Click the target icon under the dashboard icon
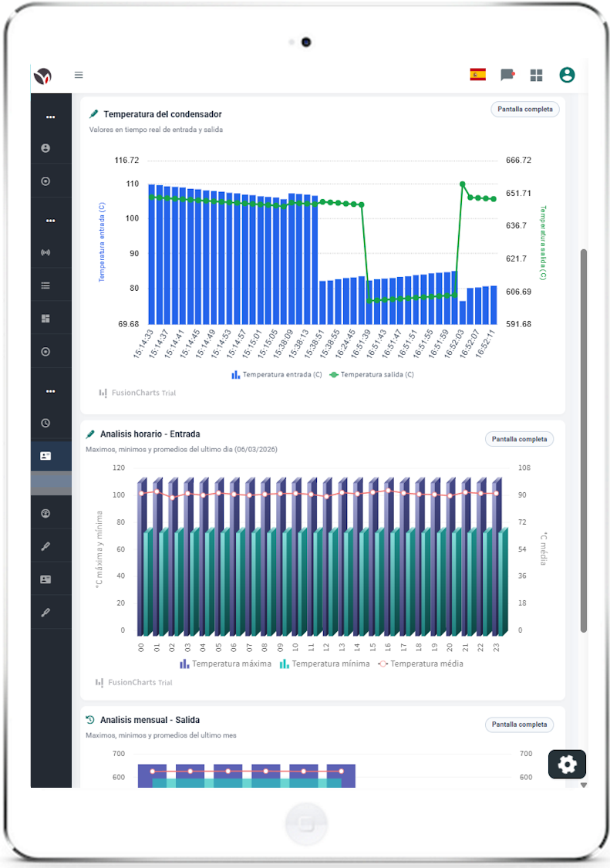Image resolution: width=610 pixels, height=868 pixels. click(x=46, y=352)
